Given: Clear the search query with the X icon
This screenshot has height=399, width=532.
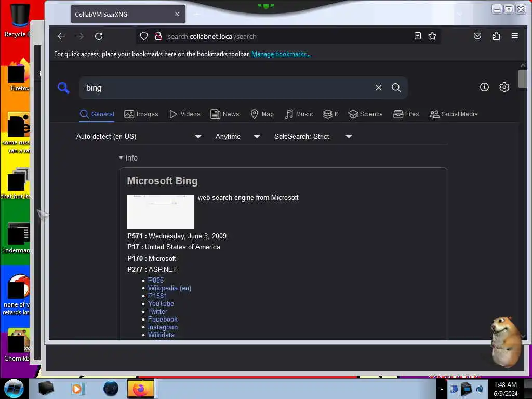Looking at the screenshot, I should 379,88.
